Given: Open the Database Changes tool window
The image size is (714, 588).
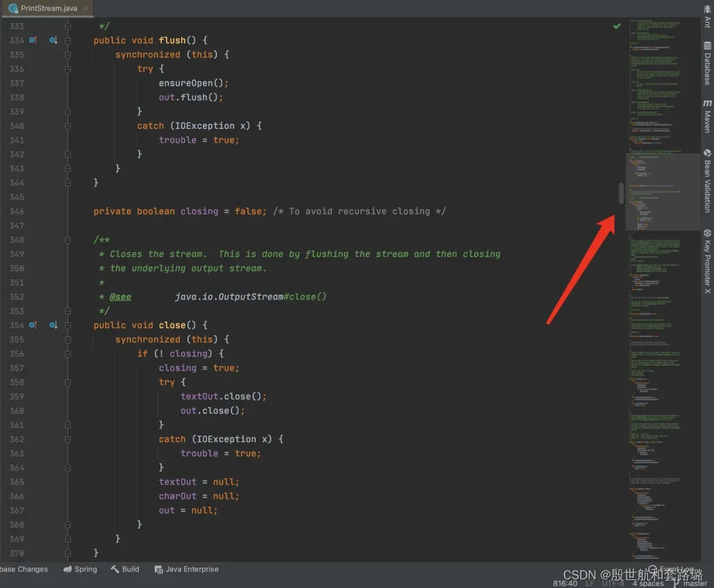Looking at the screenshot, I should tap(24, 569).
